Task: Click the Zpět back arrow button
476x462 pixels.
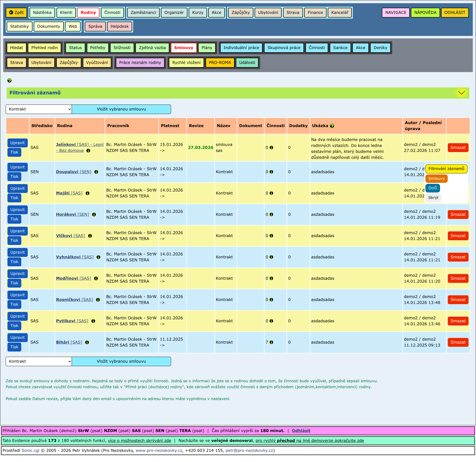Action: tap(16, 13)
